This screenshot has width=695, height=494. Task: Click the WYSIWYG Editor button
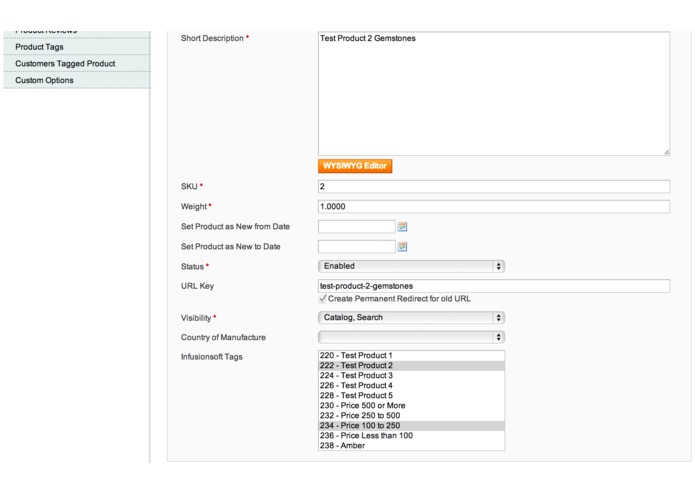click(x=355, y=166)
